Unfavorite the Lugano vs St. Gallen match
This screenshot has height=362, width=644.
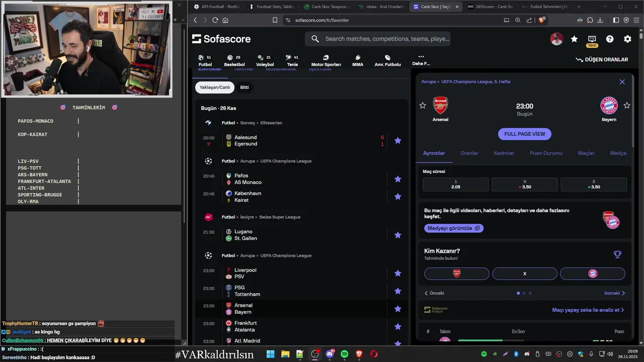click(398, 235)
